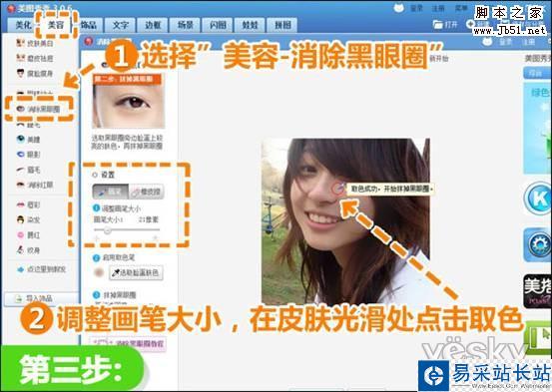Image resolution: width=552 pixels, height=392 pixels.
Task: Click the 登录 login link
Action: pos(417,8)
